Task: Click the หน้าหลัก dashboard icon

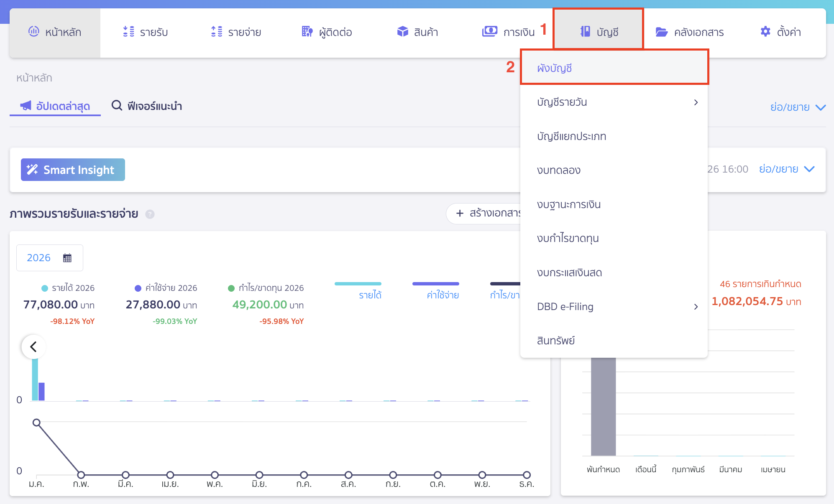Action: coord(33,31)
